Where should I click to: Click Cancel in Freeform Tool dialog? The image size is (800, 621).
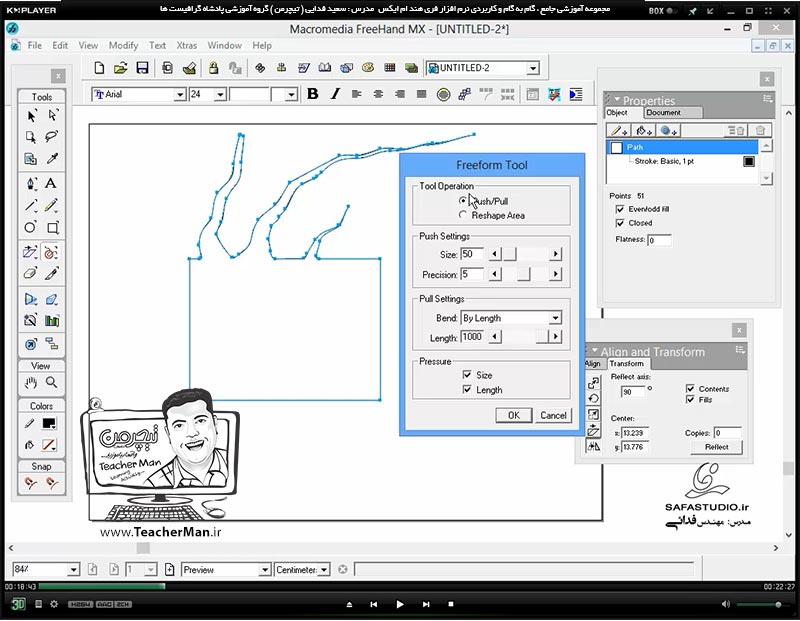tap(553, 415)
